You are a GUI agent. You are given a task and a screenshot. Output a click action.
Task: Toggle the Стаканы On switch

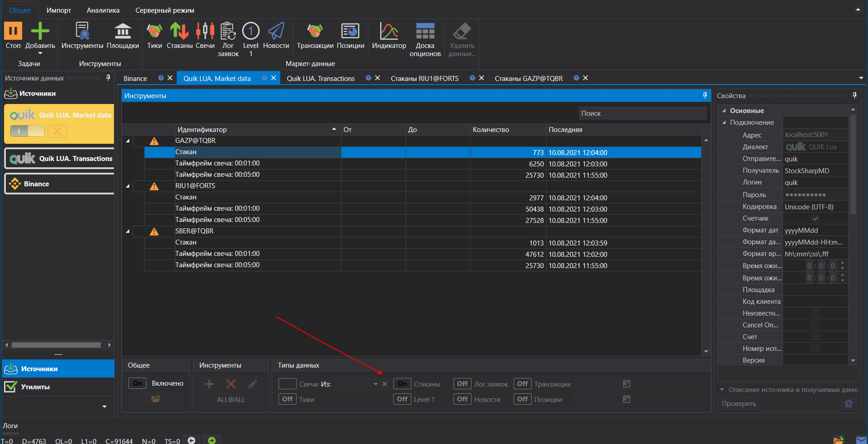pos(402,384)
